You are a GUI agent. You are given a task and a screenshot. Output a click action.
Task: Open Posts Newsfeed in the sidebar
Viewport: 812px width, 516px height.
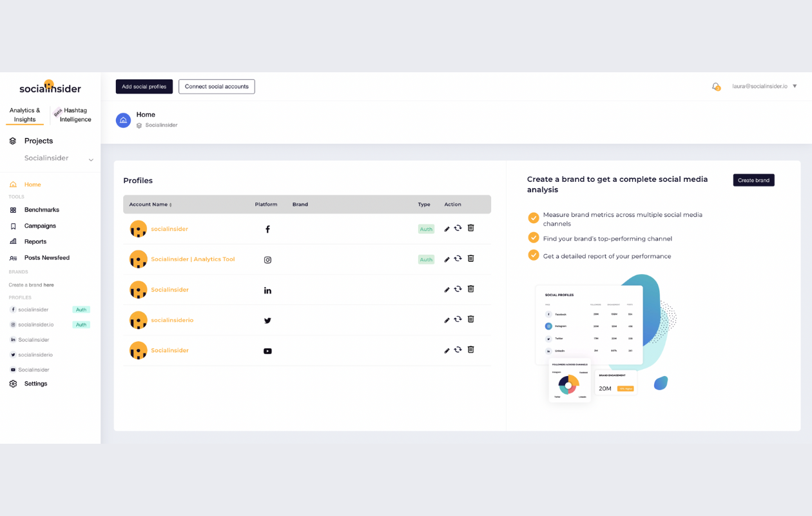[46, 257]
